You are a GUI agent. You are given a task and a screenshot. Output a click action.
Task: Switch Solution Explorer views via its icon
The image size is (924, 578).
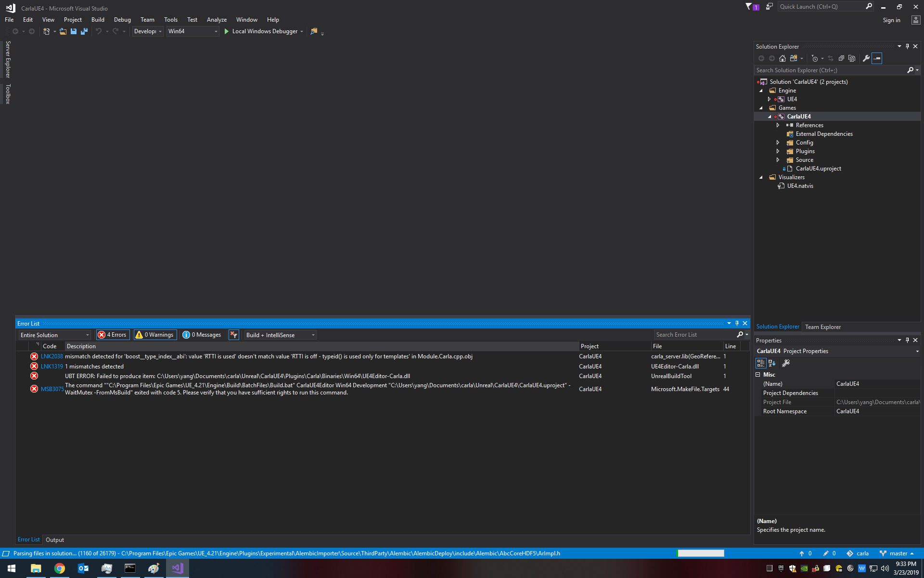pyautogui.click(x=794, y=58)
